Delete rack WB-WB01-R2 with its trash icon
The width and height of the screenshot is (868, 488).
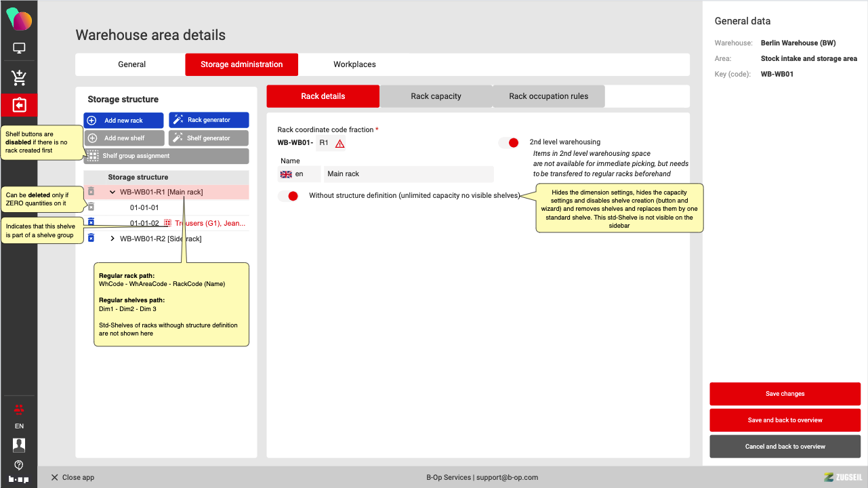point(91,239)
